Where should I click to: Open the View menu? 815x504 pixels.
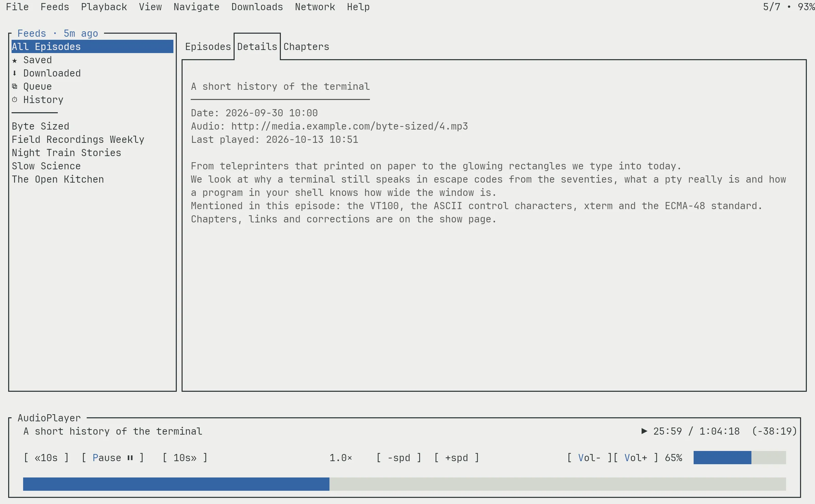[x=150, y=7]
